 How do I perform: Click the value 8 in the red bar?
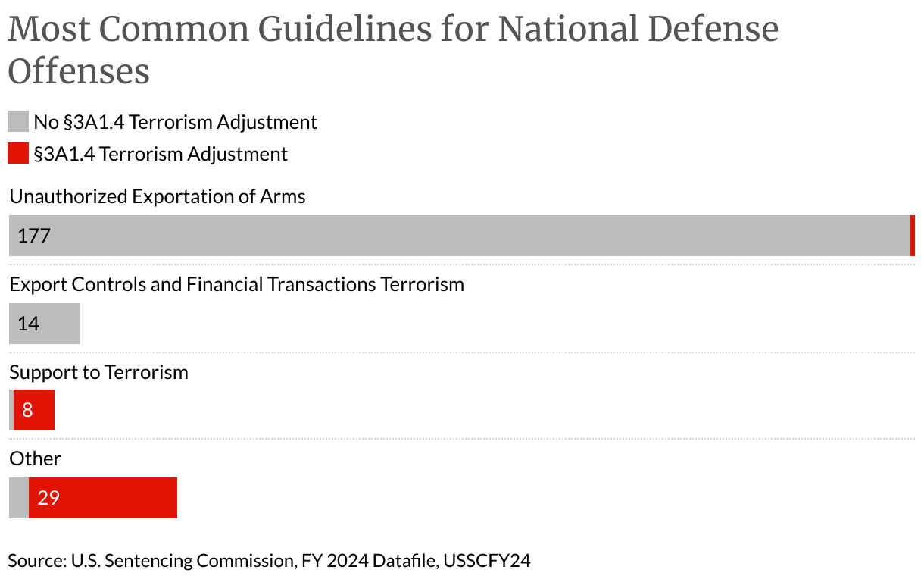pyautogui.click(x=27, y=410)
